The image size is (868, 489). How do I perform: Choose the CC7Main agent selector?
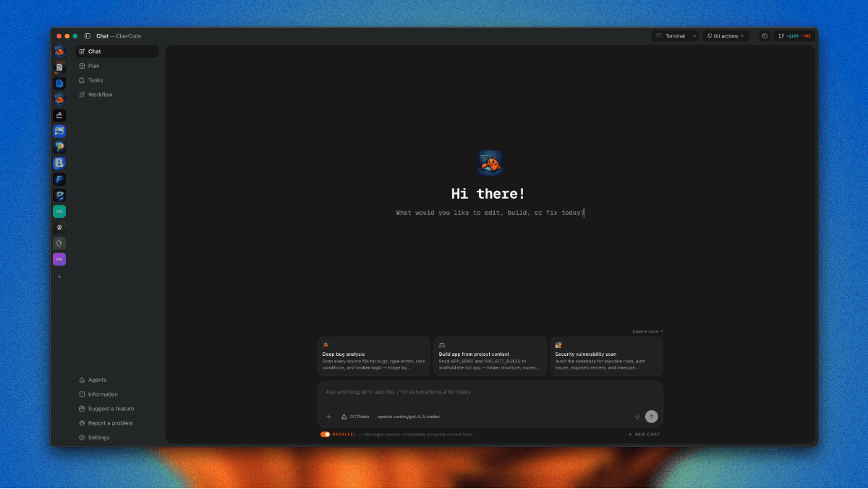(x=355, y=417)
